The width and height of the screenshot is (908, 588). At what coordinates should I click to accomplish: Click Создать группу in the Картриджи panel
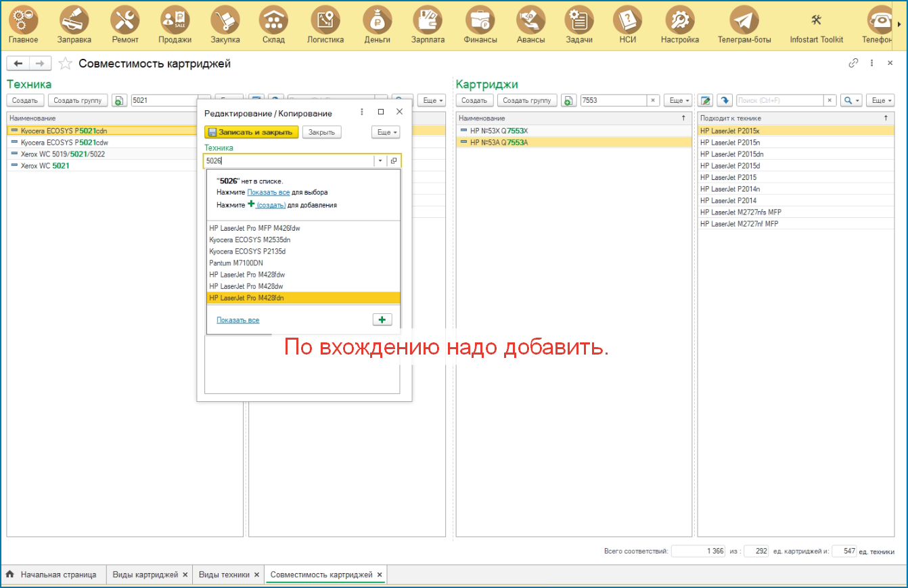pyautogui.click(x=528, y=100)
